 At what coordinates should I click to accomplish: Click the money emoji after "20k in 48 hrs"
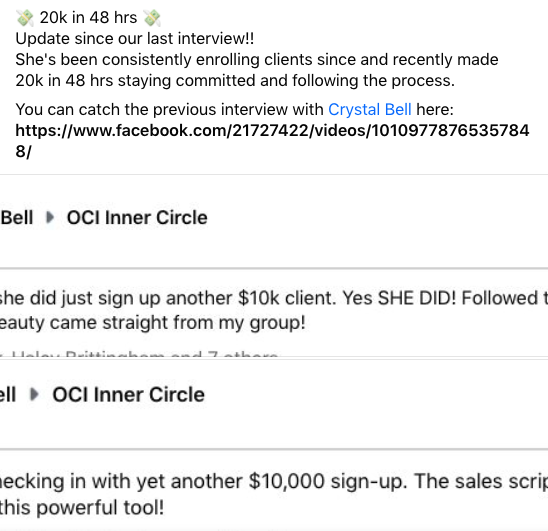pos(152,18)
